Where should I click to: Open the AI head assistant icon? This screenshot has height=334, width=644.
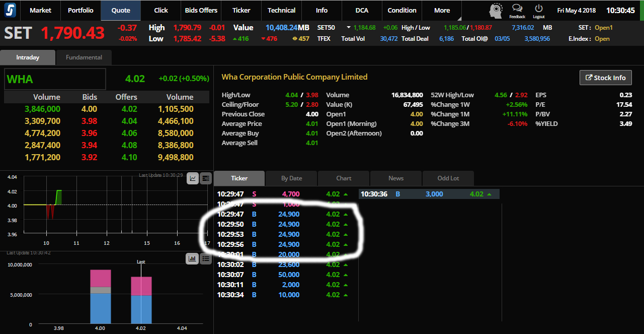[x=496, y=11]
